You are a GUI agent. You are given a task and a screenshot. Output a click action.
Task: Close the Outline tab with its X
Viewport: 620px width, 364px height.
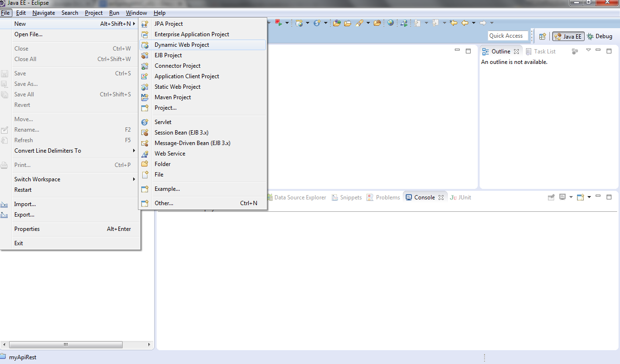point(516,52)
